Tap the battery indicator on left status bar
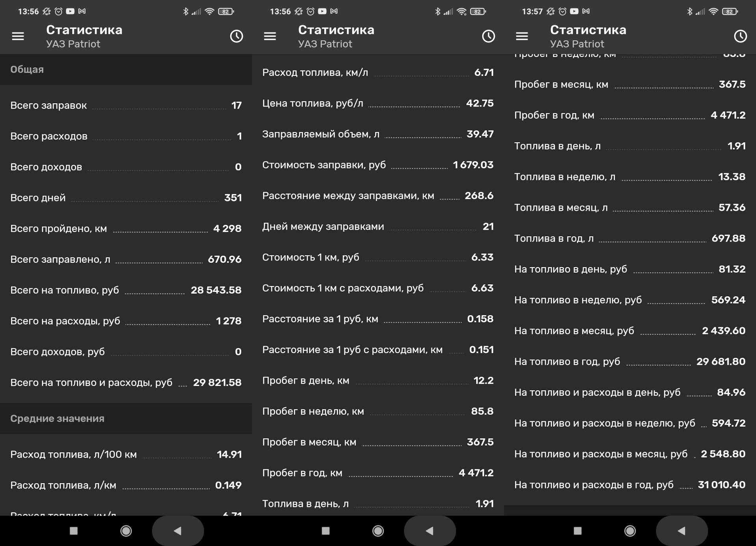This screenshot has height=546, width=756. pos(226,11)
